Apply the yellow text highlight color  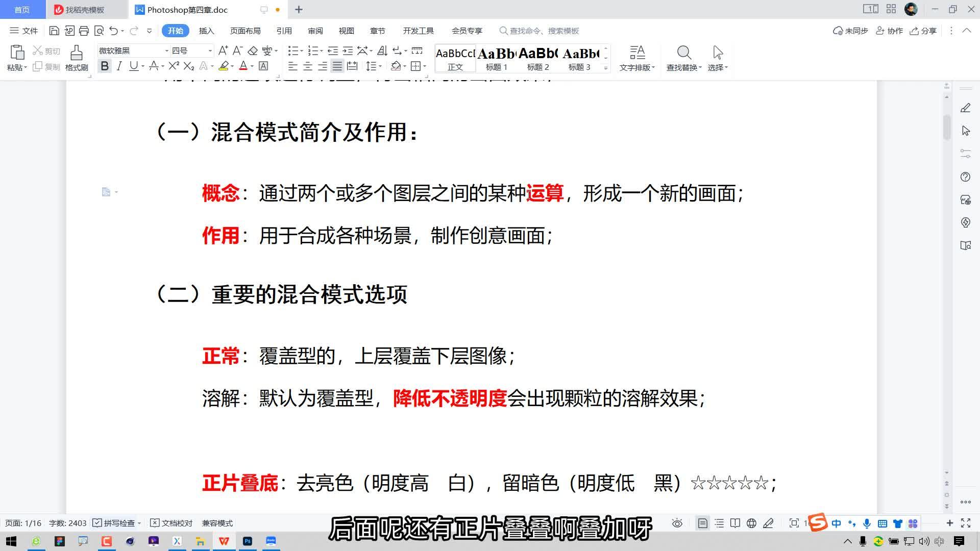pyautogui.click(x=223, y=66)
